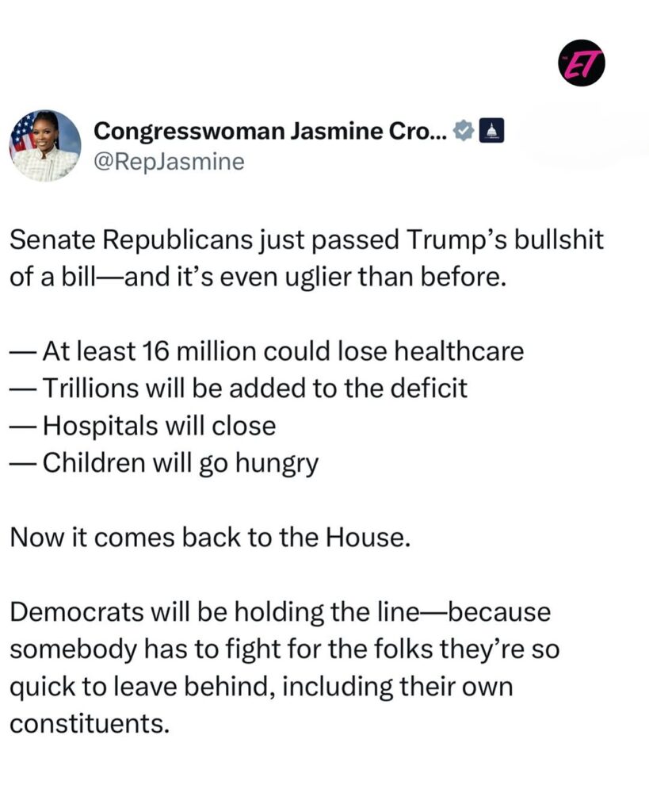Image resolution: width=649 pixels, height=812 pixels.
Task: Select the final word "constituents."
Action: tap(90, 723)
